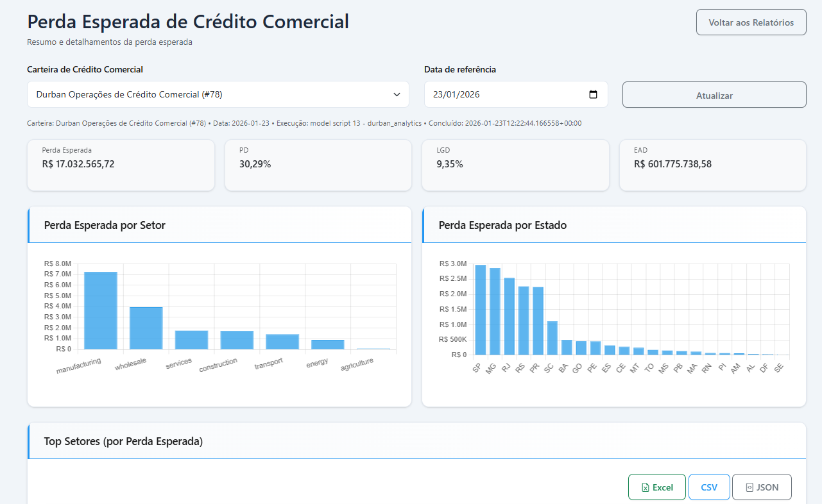
Task: Click the RJ bar in state chart
Action: pyautogui.click(x=509, y=316)
